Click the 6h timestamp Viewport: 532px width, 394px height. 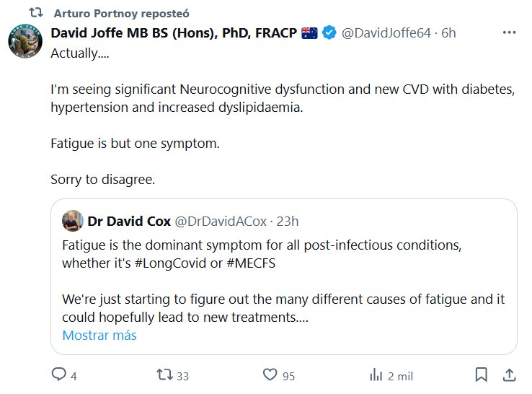point(449,33)
